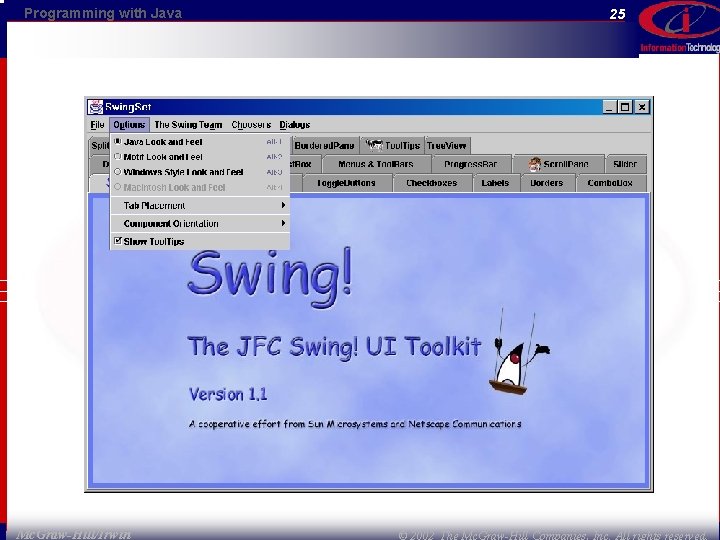Click 'The JFC Swing! UI Toolkit' heading
Viewport: 720px width, 540px height.
pos(335,347)
